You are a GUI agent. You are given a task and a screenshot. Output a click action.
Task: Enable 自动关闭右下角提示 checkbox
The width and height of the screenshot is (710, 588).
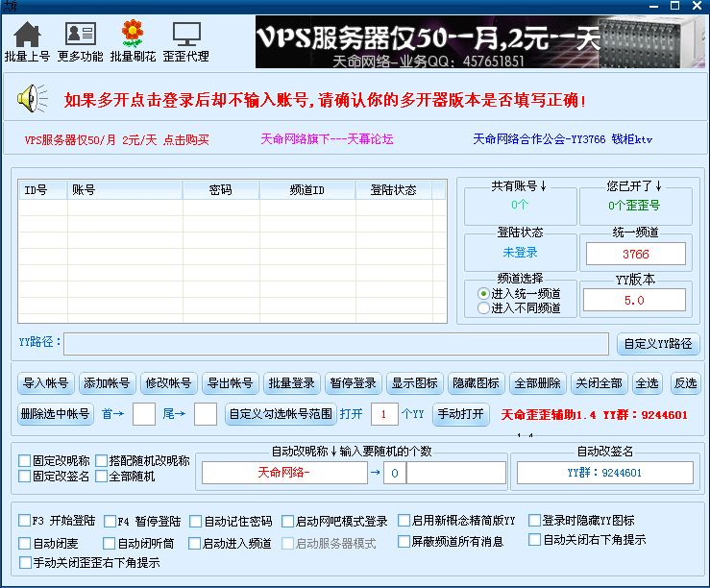click(535, 540)
